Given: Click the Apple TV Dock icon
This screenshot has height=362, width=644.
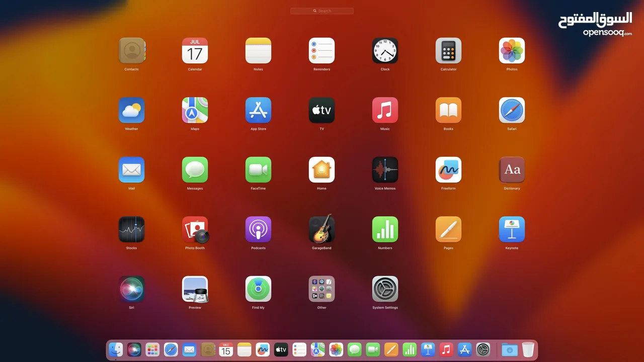Looking at the screenshot, I should point(281,349).
